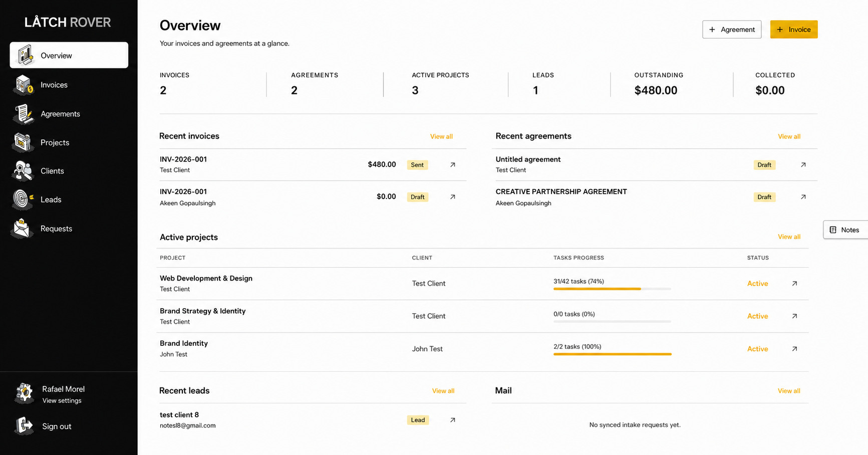Image resolution: width=868 pixels, height=455 pixels.
Task: Sign out of the account
Action: 57,426
